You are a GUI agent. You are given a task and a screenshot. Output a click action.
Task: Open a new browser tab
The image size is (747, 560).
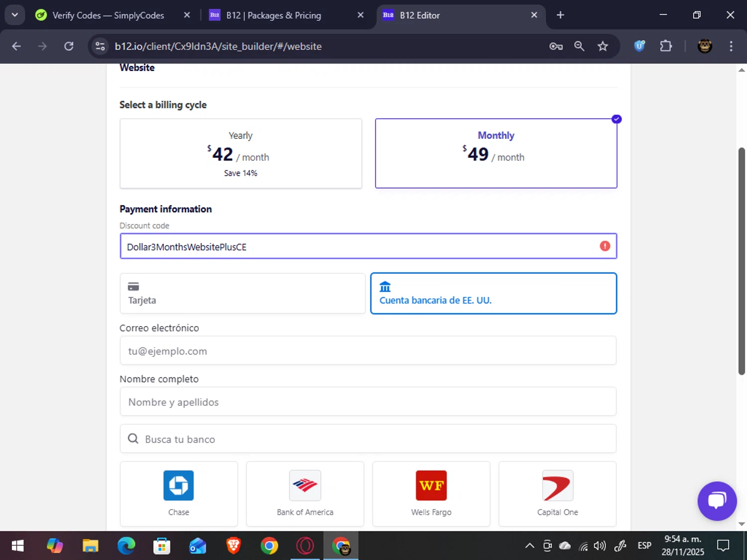tap(560, 15)
